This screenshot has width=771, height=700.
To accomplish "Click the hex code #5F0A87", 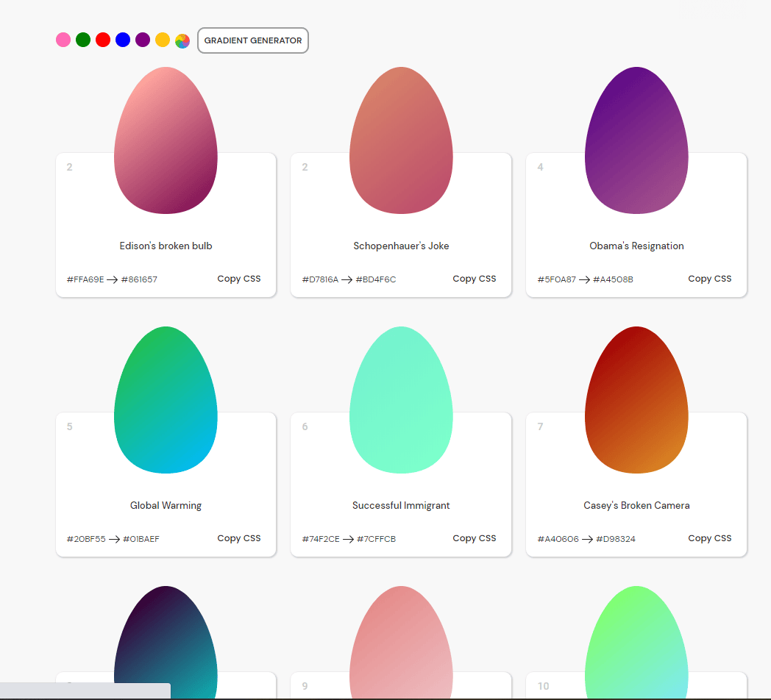I will point(557,279).
